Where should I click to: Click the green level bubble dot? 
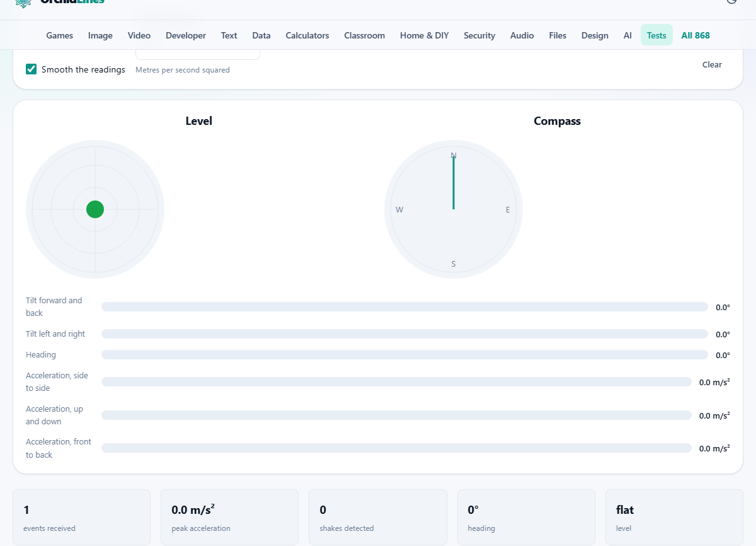click(95, 209)
